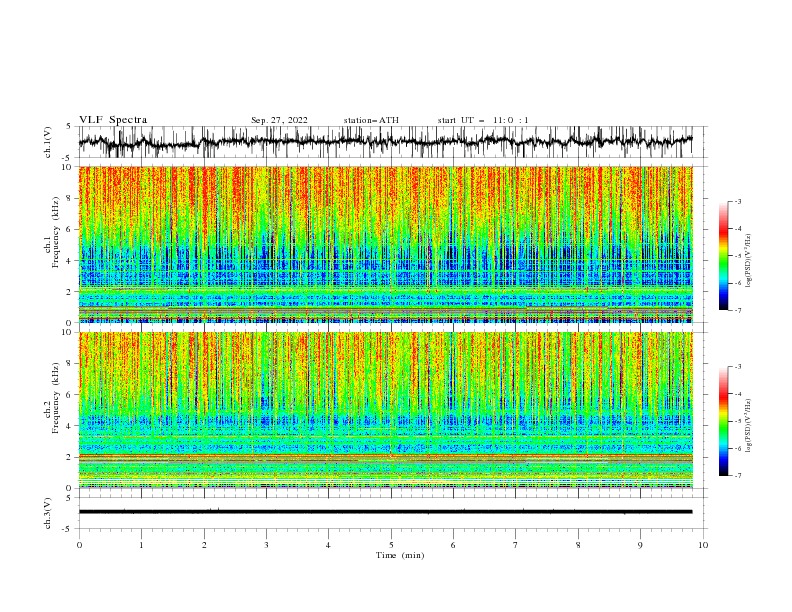Image resolution: width=792 pixels, height=612 pixels.
Task: Click time axis tick label "4"
Action: click(x=328, y=545)
